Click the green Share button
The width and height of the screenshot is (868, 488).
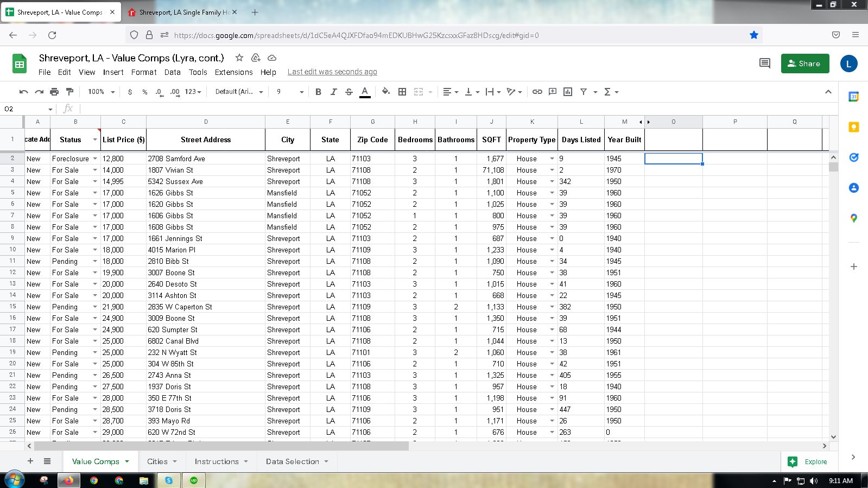[804, 64]
